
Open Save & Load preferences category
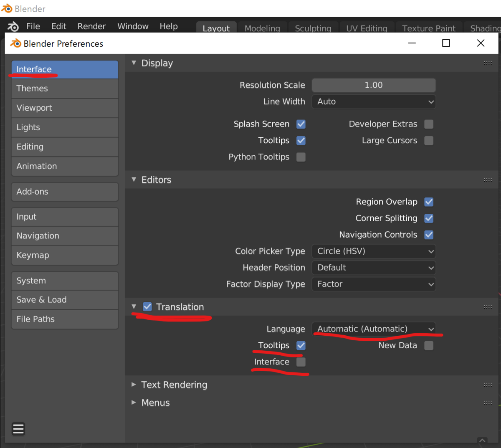(x=65, y=300)
